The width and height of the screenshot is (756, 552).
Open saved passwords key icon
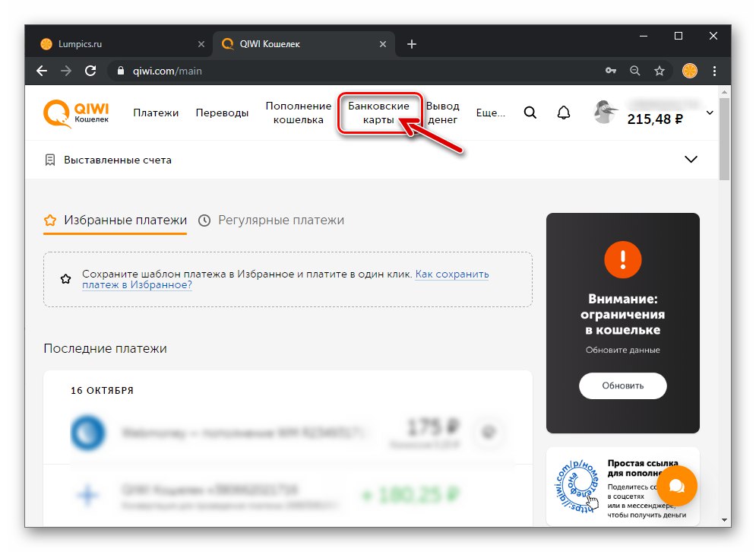click(x=611, y=71)
